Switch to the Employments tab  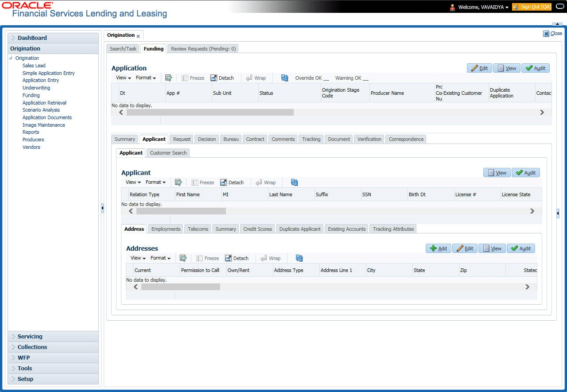(x=166, y=229)
